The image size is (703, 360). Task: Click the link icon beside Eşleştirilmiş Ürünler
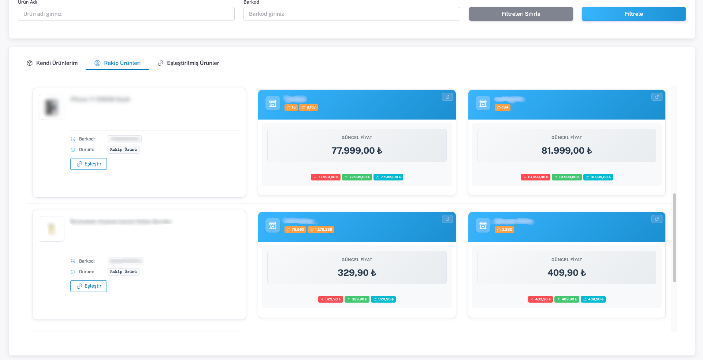point(161,63)
